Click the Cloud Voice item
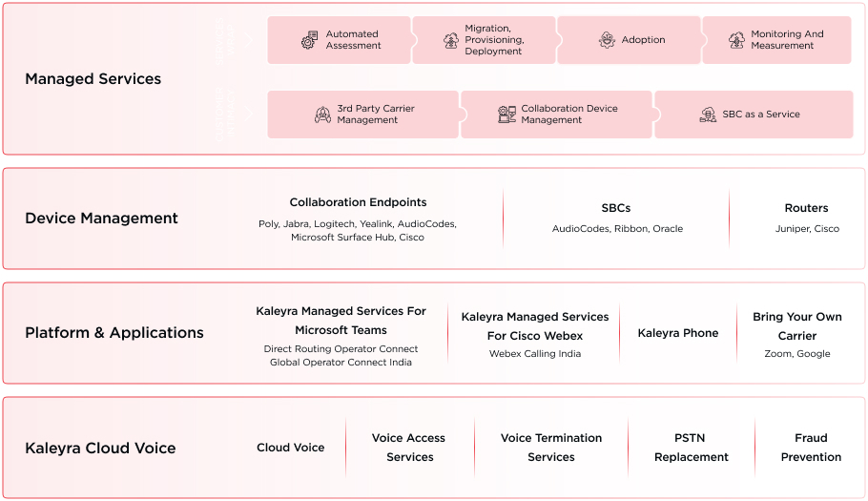 click(x=291, y=448)
